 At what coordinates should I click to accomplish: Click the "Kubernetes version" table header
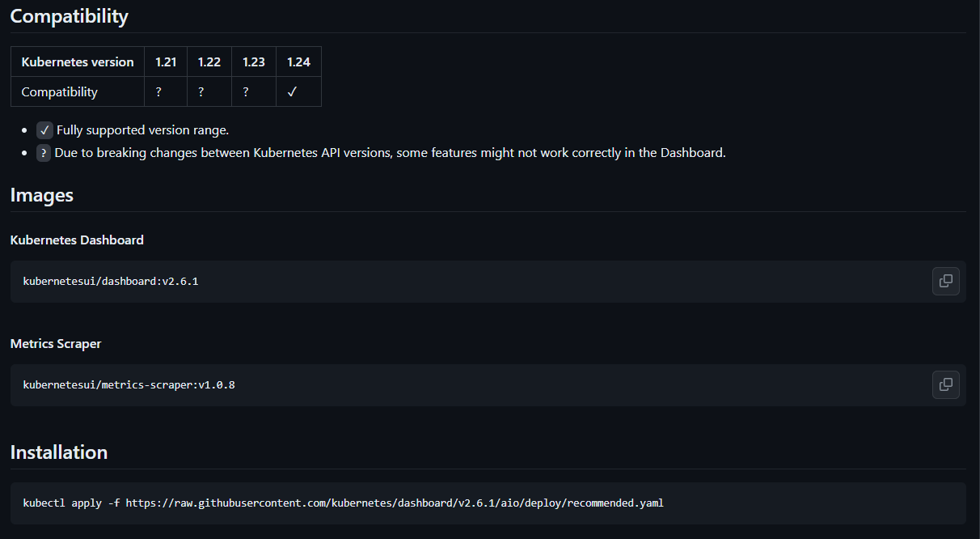point(78,62)
